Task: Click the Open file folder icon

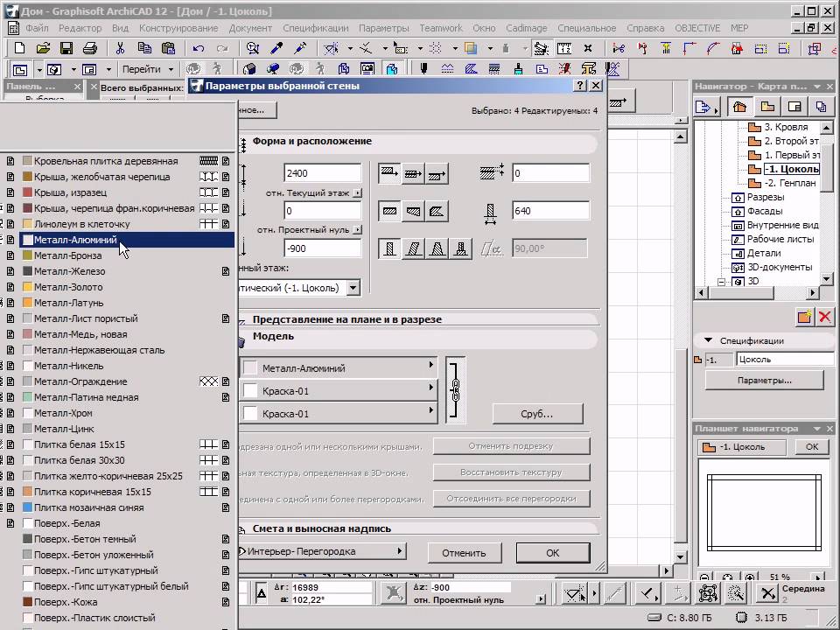Action: tap(43, 48)
